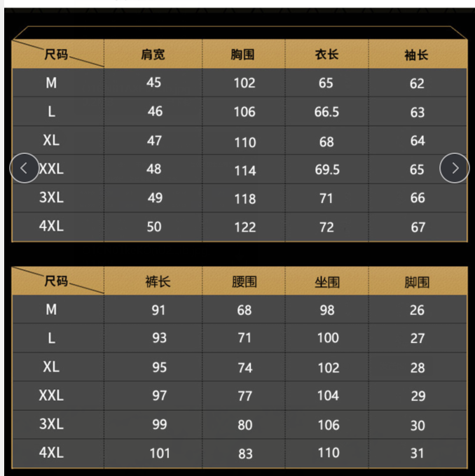This screenshot has width=475, height=476.
Task: Select the 31 ankle measurement cell
Action: [x=418, y=453]
